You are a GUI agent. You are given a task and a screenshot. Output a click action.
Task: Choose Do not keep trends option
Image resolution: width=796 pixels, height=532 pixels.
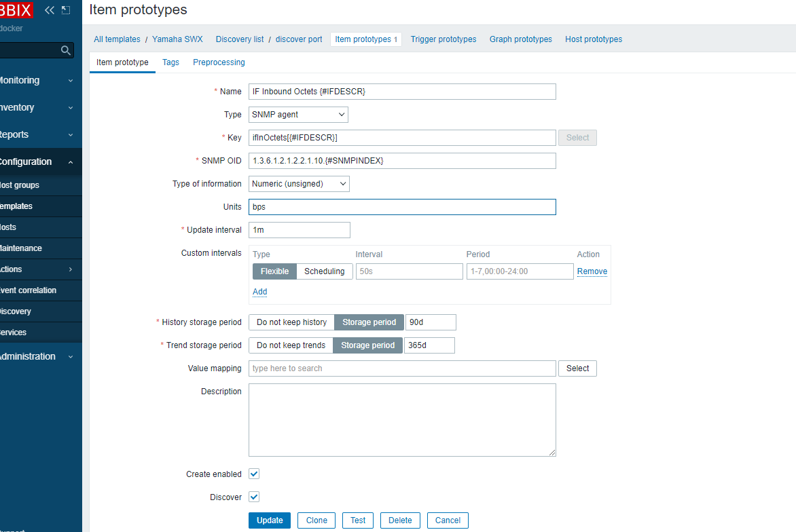(291, 345)
